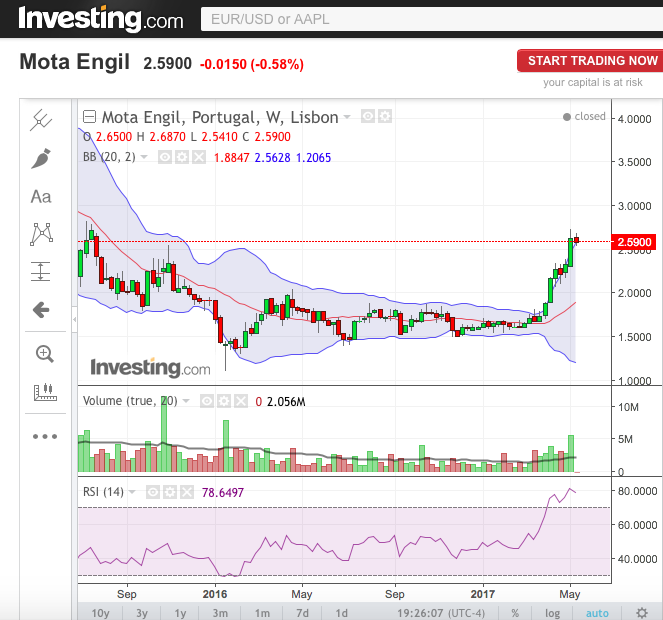Click the Volume value 2.056M

[x=286, y=401]
